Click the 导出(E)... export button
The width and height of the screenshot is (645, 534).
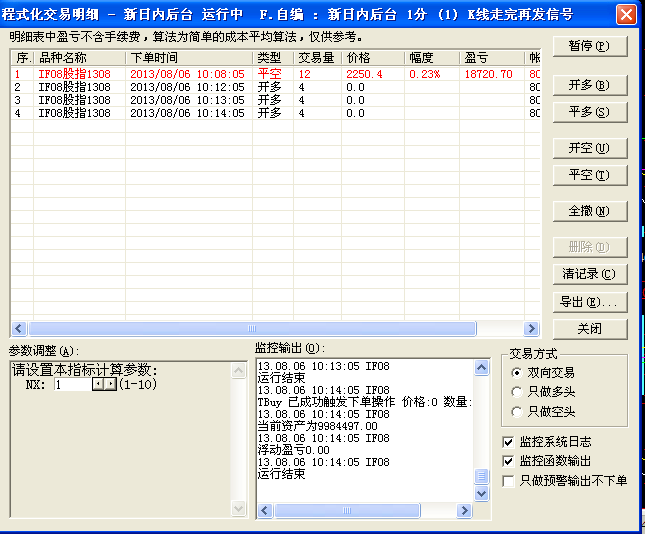(590, 302)
